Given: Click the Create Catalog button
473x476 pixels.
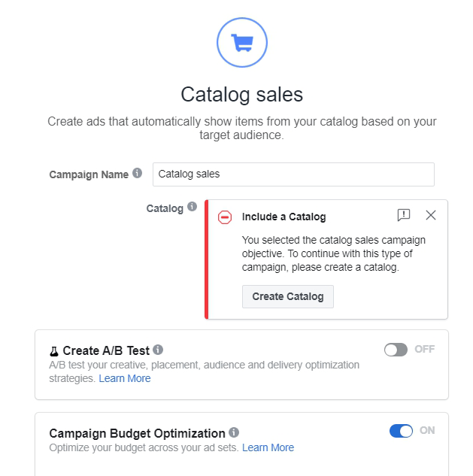Looking at the screenshot, I should 288,296.
